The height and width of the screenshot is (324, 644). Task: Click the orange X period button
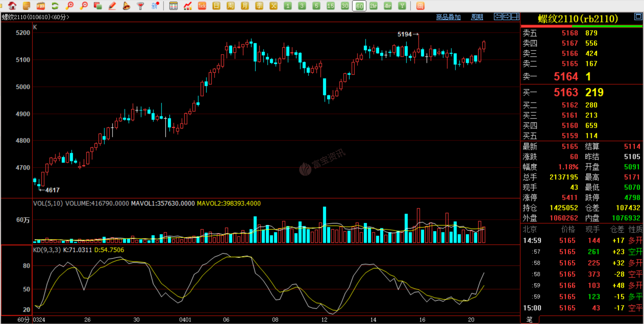click(274, 6)
